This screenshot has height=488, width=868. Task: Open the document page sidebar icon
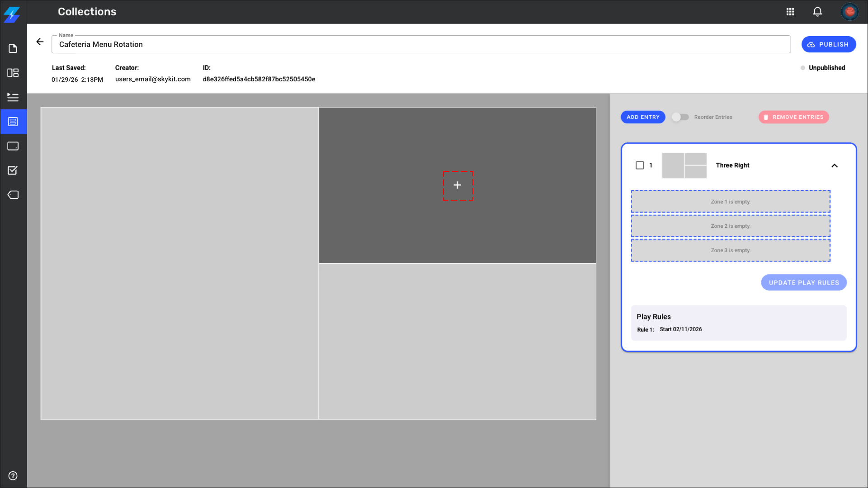coord(13,48)
